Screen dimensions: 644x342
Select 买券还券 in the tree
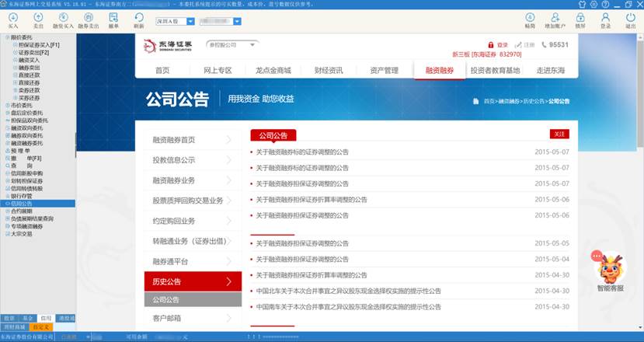click(30, 98)
